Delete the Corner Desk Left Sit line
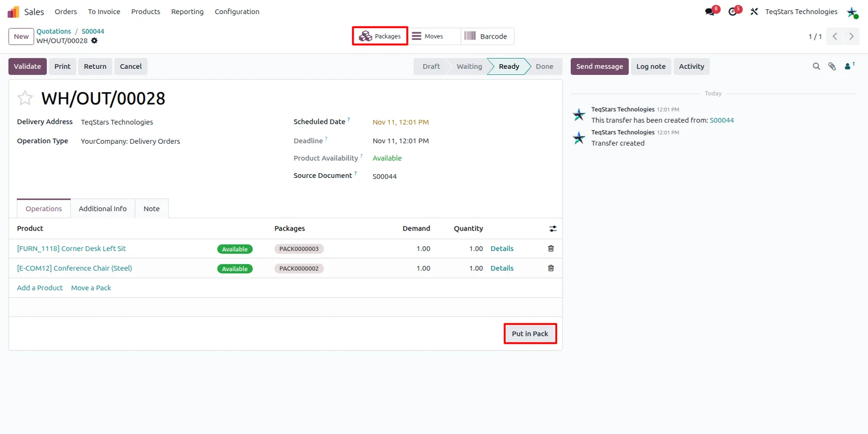 tap(551, 248)
